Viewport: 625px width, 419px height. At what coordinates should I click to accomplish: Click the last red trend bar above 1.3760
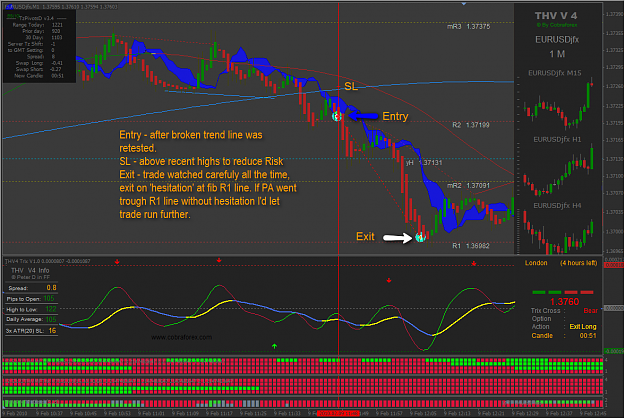pos(587,292)
